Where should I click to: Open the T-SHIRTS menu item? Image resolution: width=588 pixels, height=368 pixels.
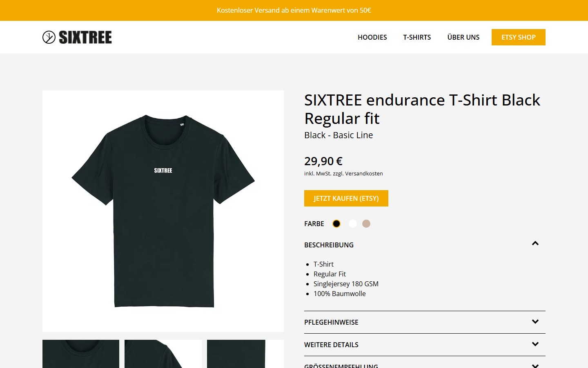(417, 37)
